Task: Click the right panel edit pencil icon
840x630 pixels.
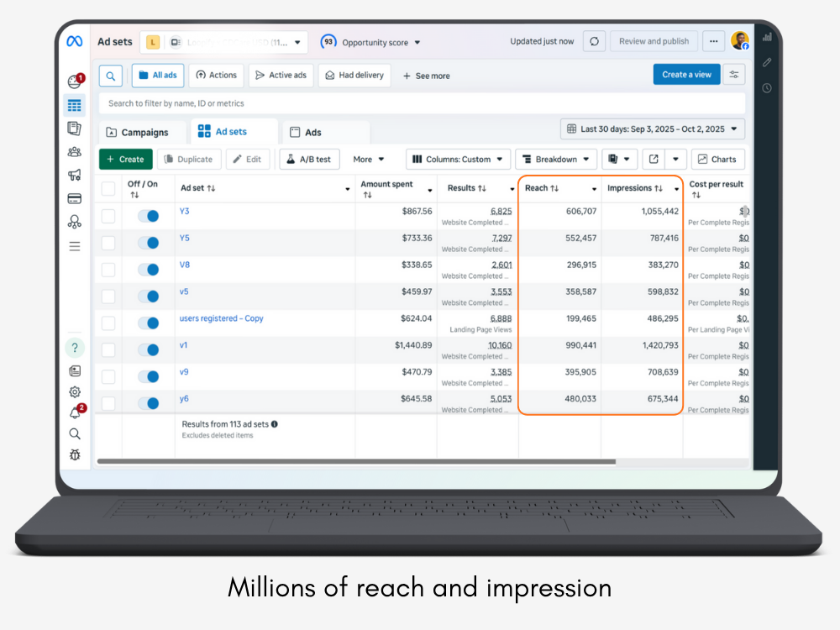Action: click(767, 63)
